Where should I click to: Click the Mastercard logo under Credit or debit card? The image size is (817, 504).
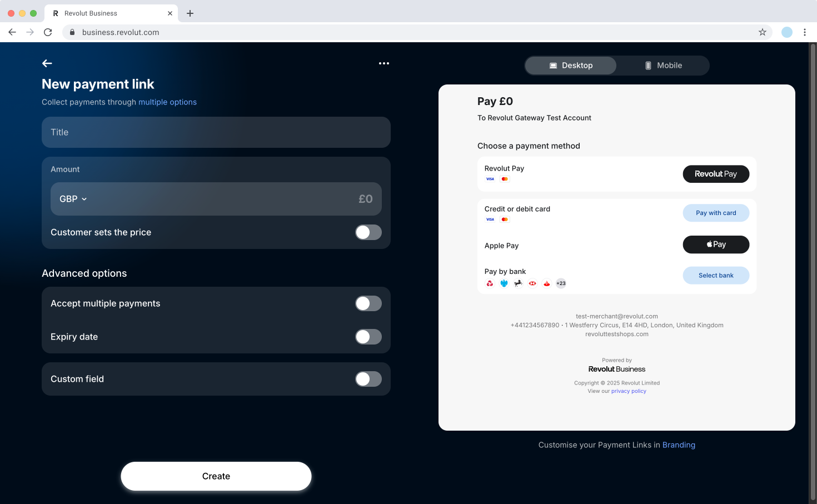tap(504, 219)
